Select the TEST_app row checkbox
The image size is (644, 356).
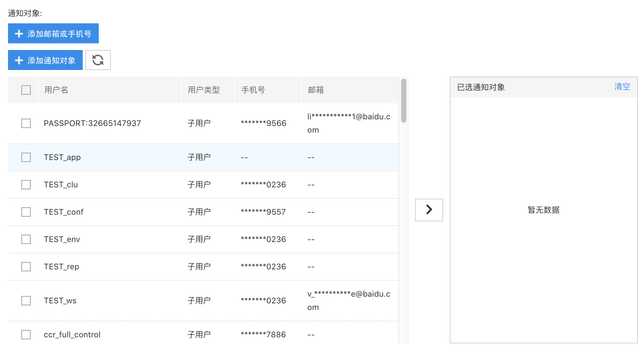pyautogui.click(x=26, y=157)
